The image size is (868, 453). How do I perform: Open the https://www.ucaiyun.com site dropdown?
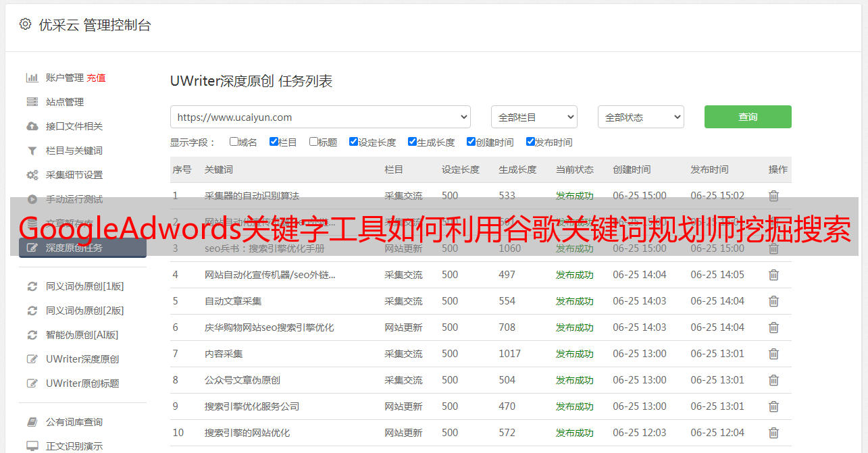[320, 117]
